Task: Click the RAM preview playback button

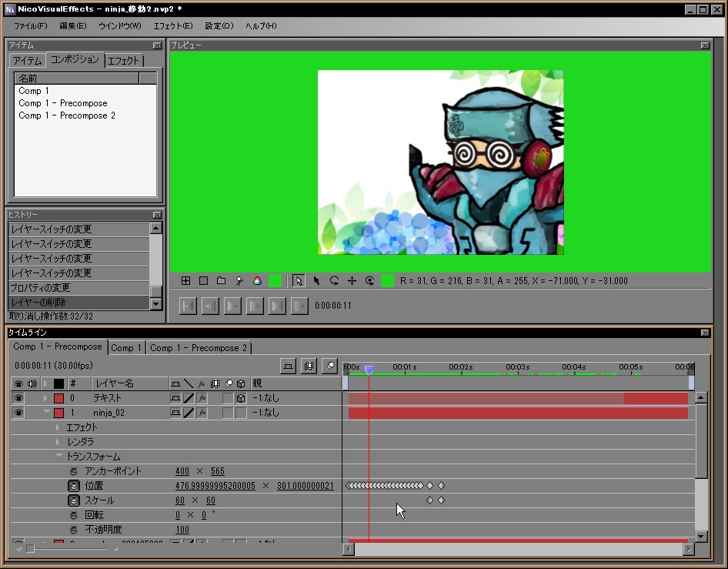Action: (x=299, y=306)
